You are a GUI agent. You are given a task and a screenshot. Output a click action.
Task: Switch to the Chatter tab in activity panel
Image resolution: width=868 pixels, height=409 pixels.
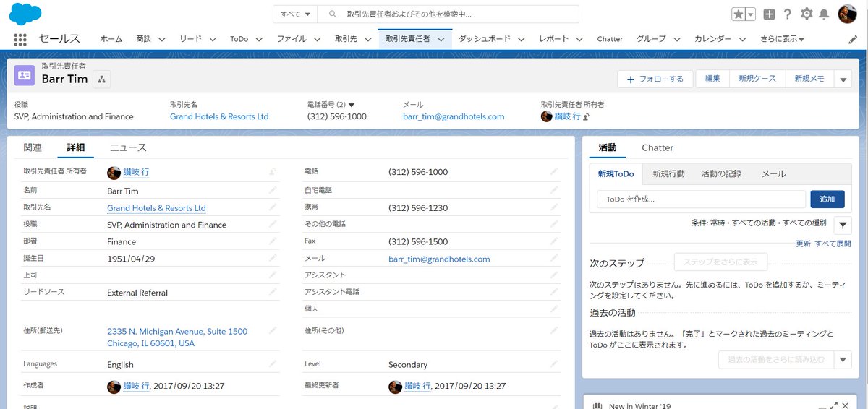point(658,147)
